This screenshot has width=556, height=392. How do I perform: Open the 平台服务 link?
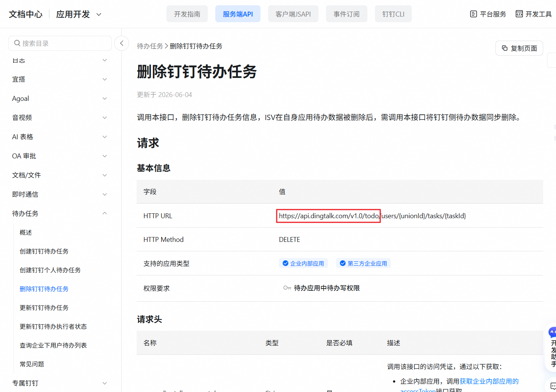(x=488, y=14)
